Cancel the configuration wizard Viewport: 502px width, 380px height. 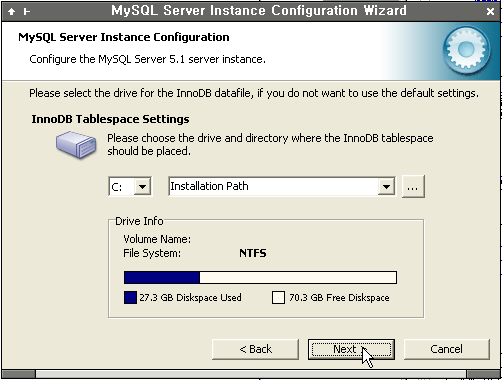coord(447,349)
